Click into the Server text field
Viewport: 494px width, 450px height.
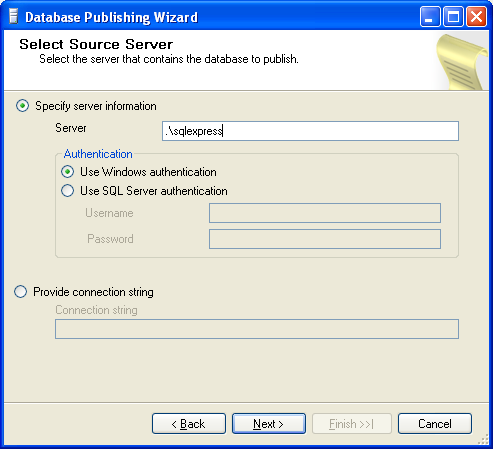pos(310,131)
